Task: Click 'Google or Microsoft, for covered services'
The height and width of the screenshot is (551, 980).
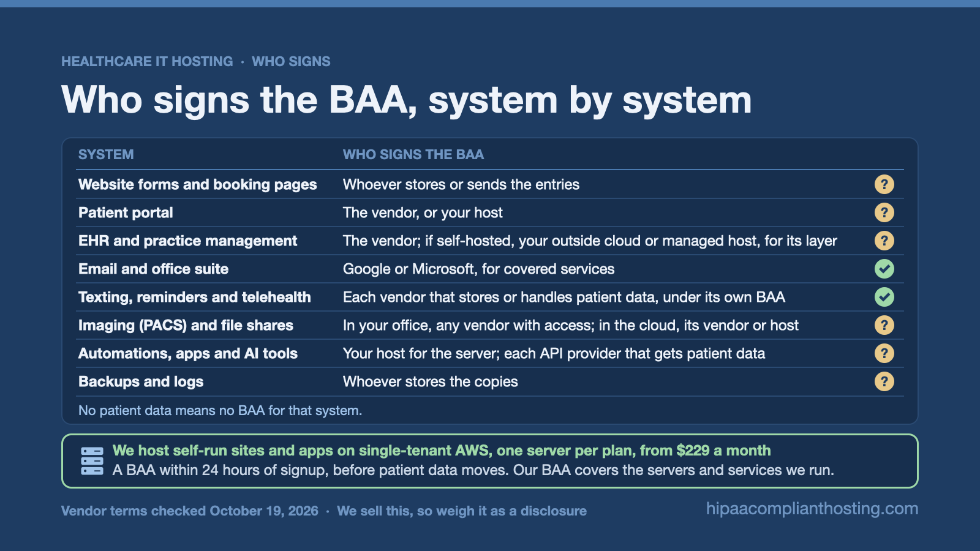Action: [478, 269]
